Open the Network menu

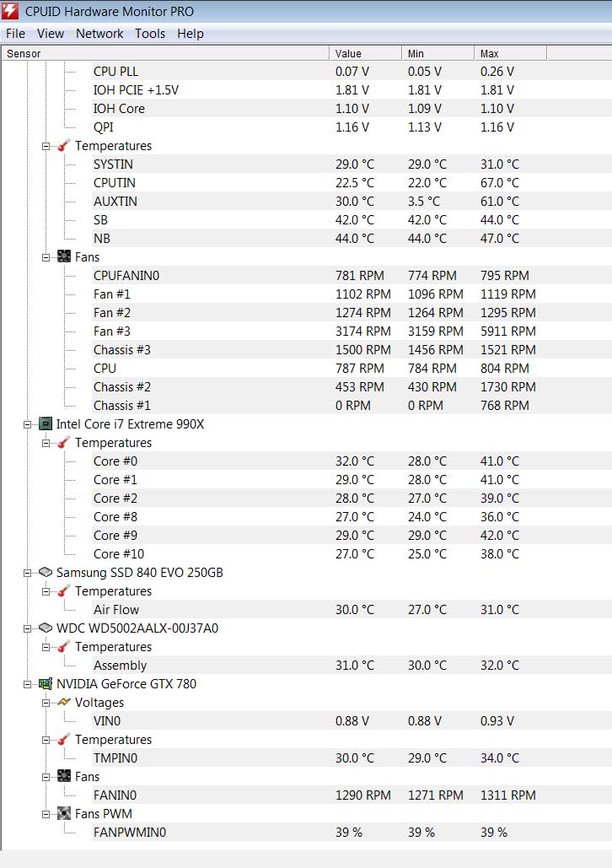click(99, 34)
